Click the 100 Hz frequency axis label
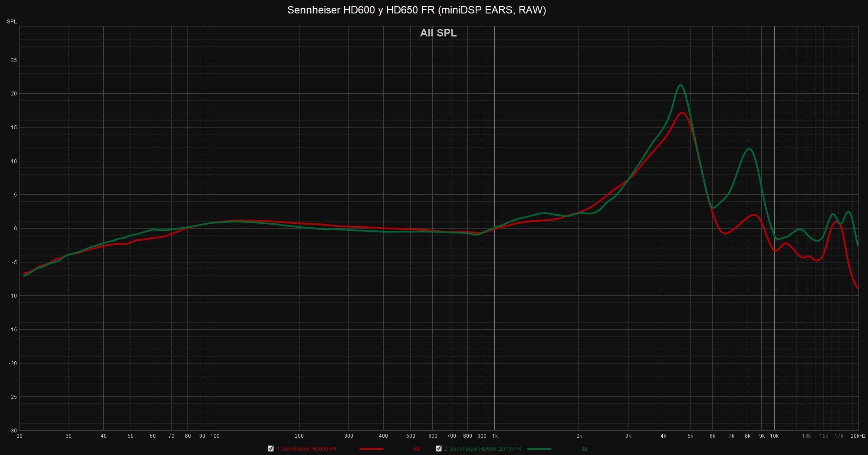 coord(215,436)
